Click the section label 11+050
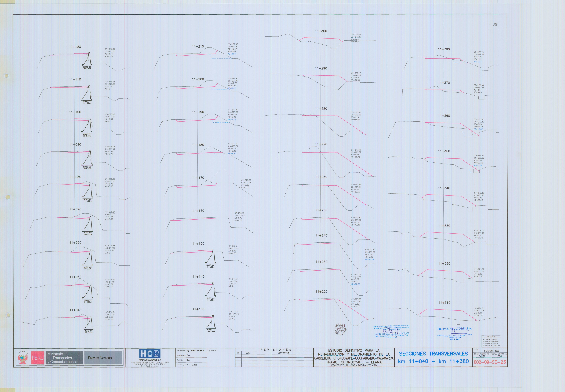Screen dimensions: 565x392 coord(75,277)
